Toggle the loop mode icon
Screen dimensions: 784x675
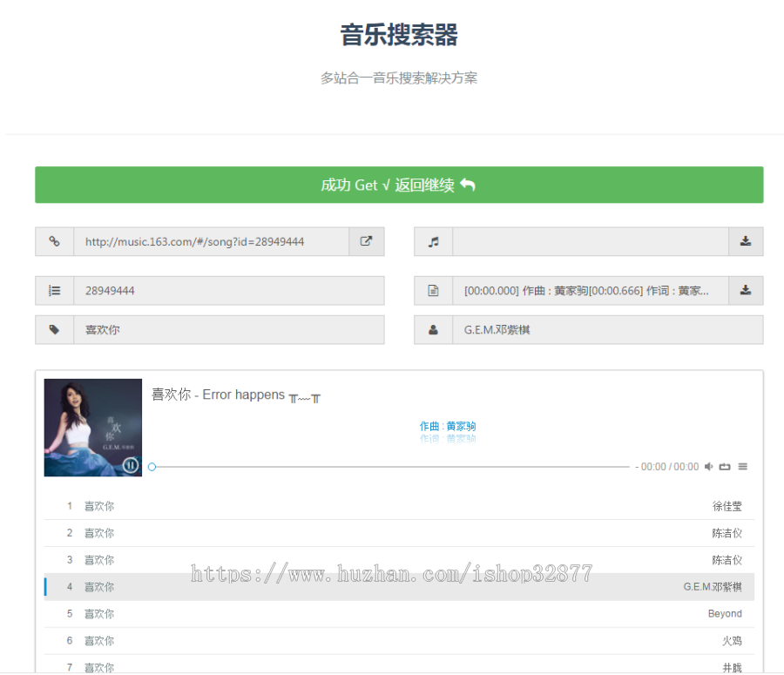[x=725, y=467]
